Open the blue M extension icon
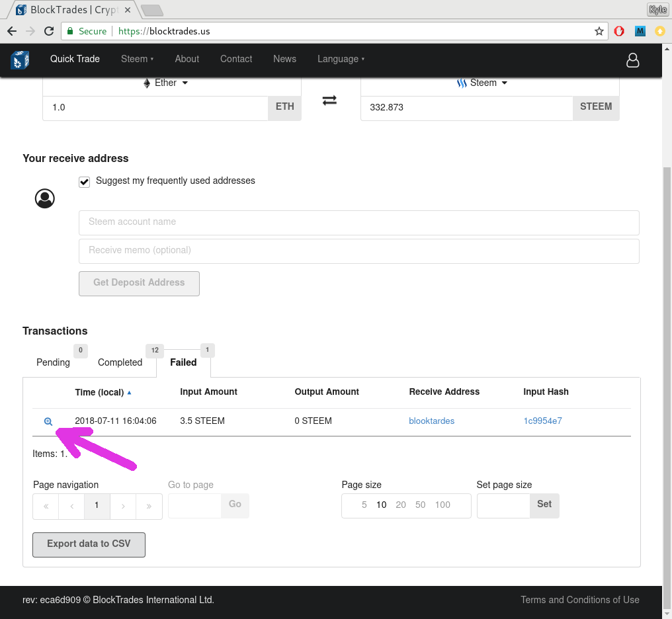This screenshot has height=619, width=672. [640, 31]
